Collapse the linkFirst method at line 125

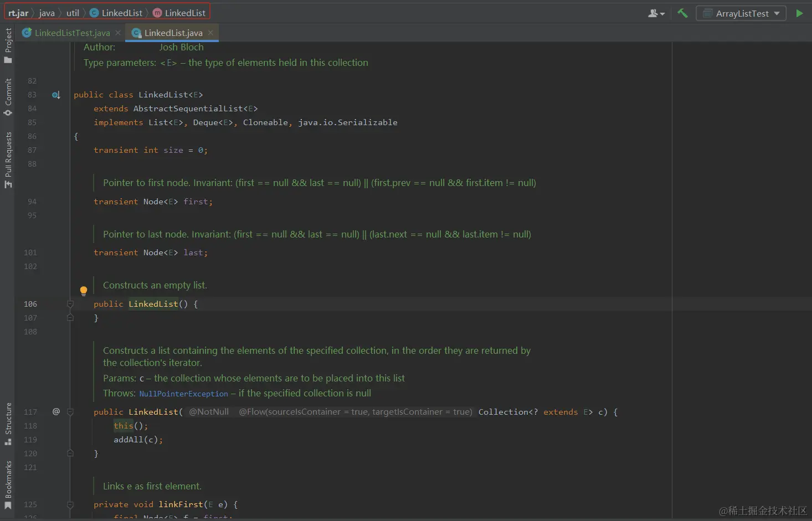[70, 505]
